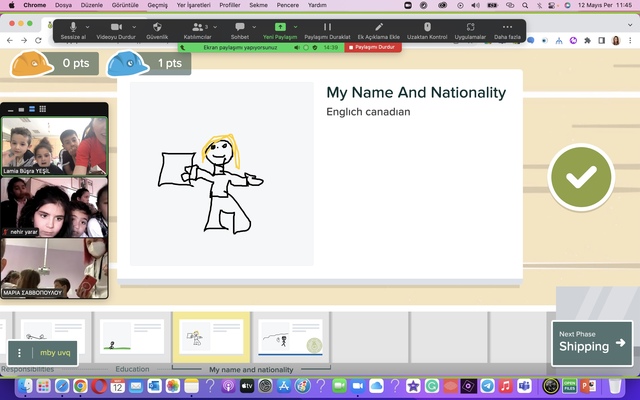Select the Education slide thumbnail

132,338
